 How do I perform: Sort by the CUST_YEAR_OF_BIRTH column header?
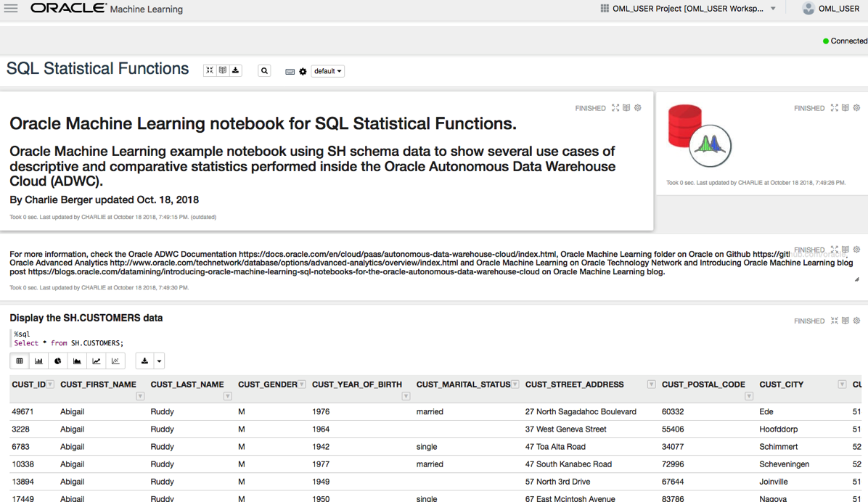(x=356, y=384)
